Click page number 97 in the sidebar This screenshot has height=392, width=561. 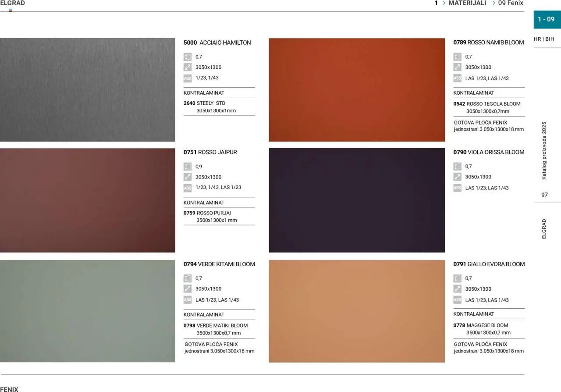pos(544,195)
